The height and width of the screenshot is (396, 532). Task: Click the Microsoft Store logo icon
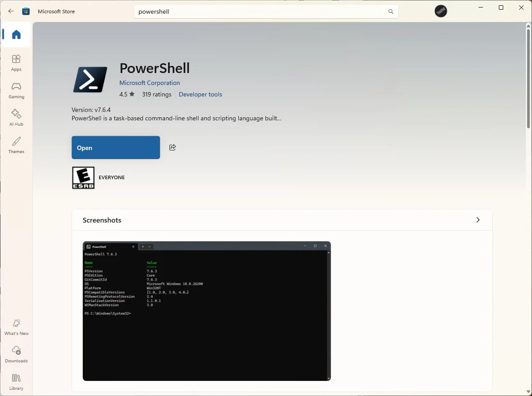[x=26, y=12]
